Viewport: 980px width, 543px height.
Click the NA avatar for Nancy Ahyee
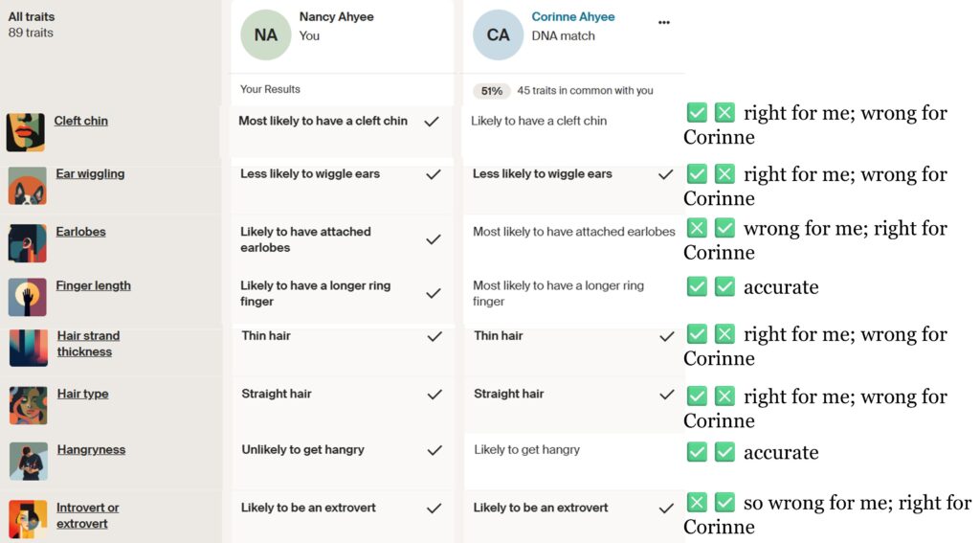coord(266,35)
